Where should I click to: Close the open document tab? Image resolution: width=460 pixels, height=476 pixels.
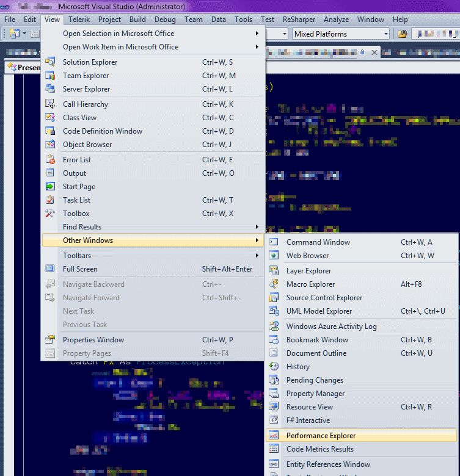click(374, 52)
